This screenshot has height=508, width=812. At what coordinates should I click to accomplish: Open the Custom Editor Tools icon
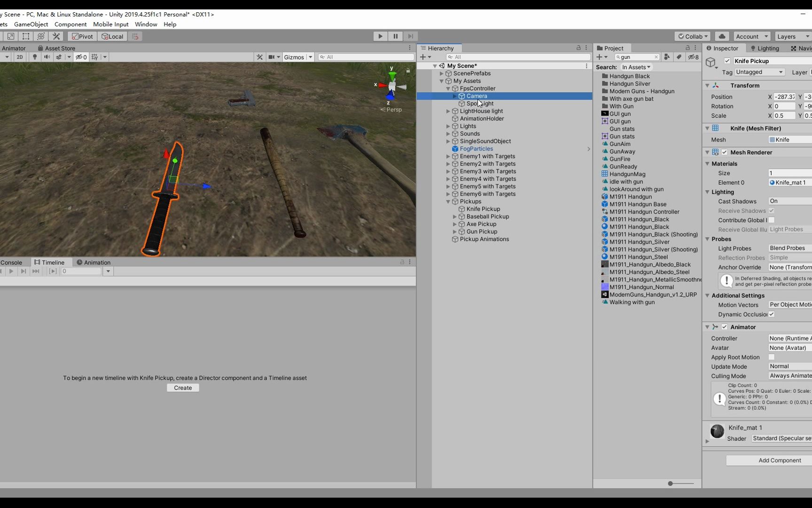click(56, 36)
